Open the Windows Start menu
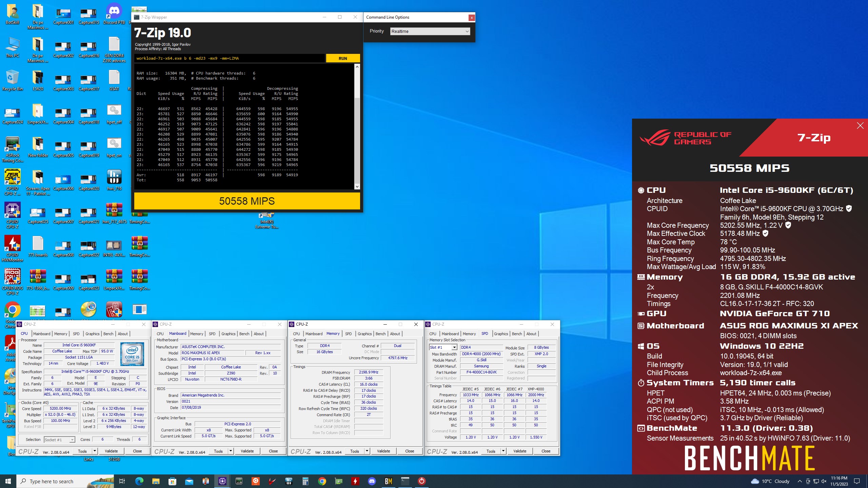 (x=8, y=481)
